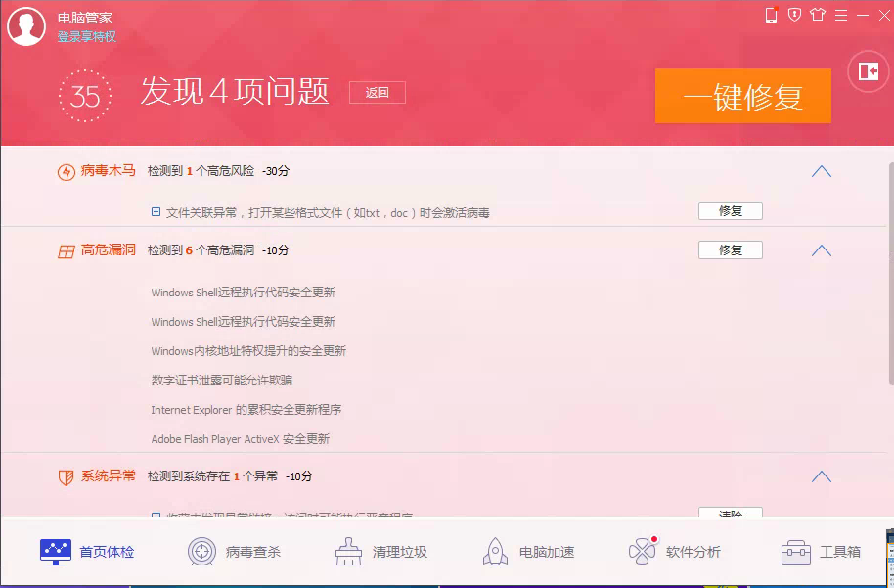Click the 高危漏洞 window grid icon
This screenshot has width=894, height=588.
click(66, 251)
